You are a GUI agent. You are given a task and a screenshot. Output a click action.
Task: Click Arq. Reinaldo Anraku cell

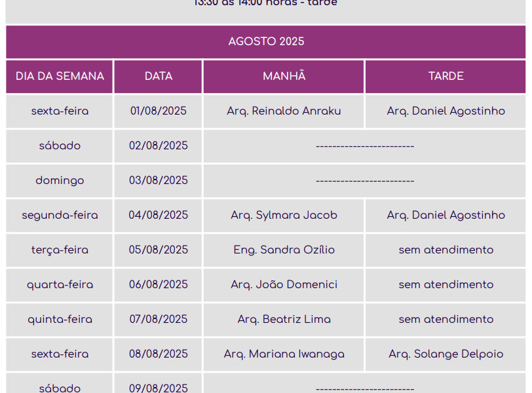pos(284,111)
